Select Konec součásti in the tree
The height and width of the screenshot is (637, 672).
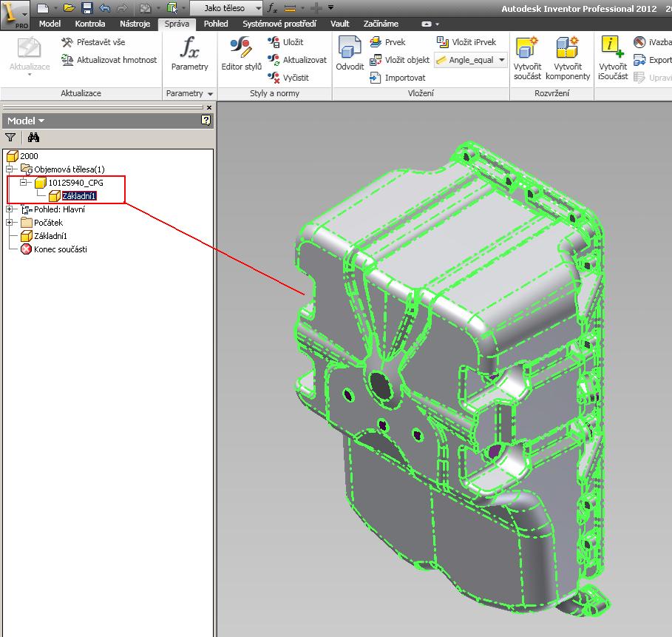tap(60, 249)
